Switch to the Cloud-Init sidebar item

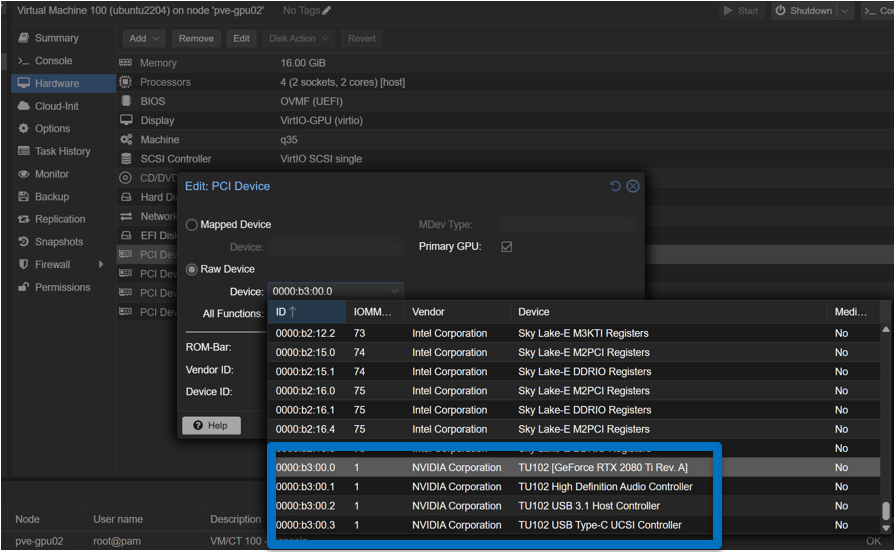pyautogui.click(x=56, y=106)
